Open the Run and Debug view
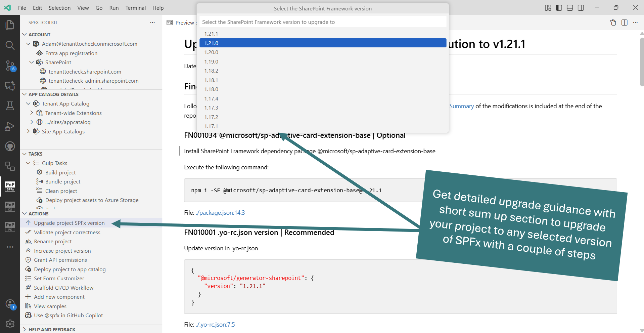Screen dimensions: 644x333 click(10, 126)
